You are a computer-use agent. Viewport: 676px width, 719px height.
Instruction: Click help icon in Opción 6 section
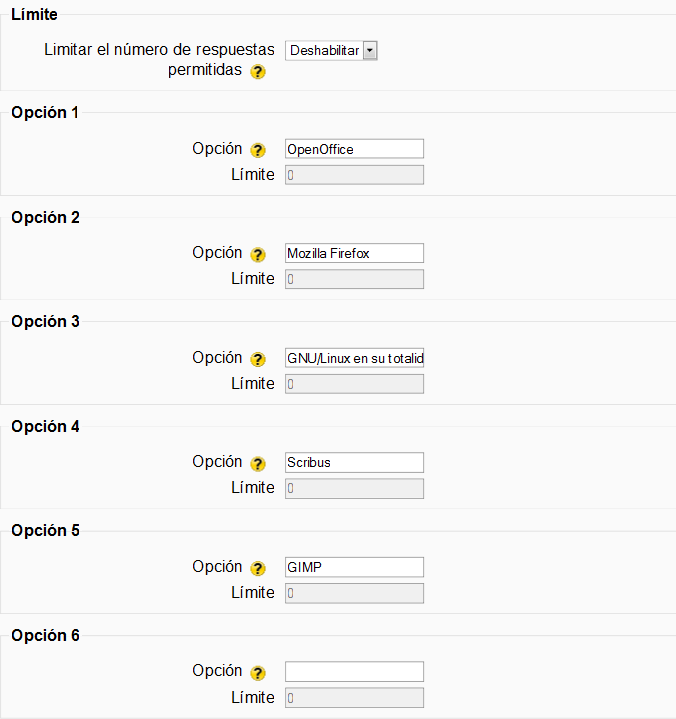click(x=258, y=673)
